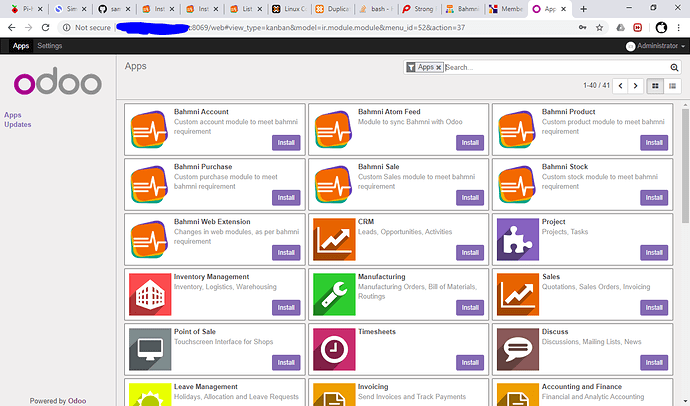Install Inventory Management app

pyautogui.click(x=286, y=307)
